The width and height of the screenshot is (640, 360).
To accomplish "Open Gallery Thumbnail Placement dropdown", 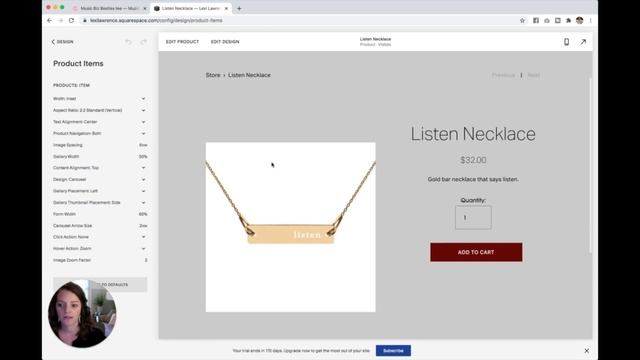I will coord(100,202).
